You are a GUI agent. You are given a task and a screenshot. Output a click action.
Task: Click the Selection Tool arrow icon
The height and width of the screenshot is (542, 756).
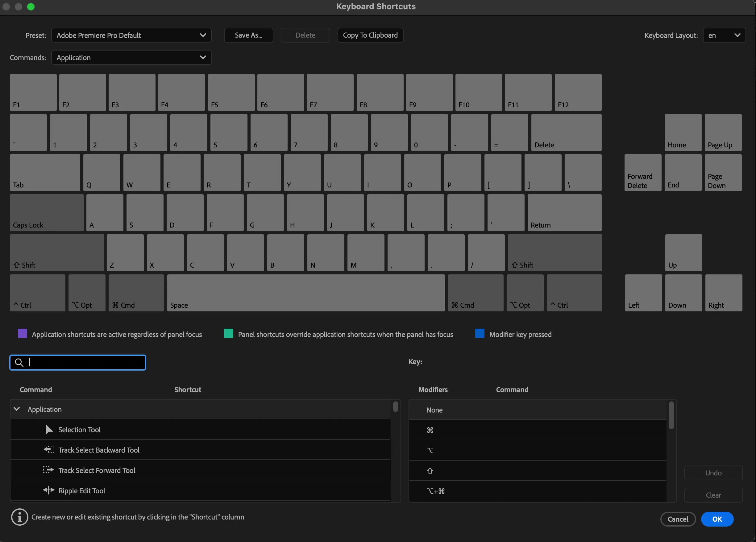pos(49,429)
